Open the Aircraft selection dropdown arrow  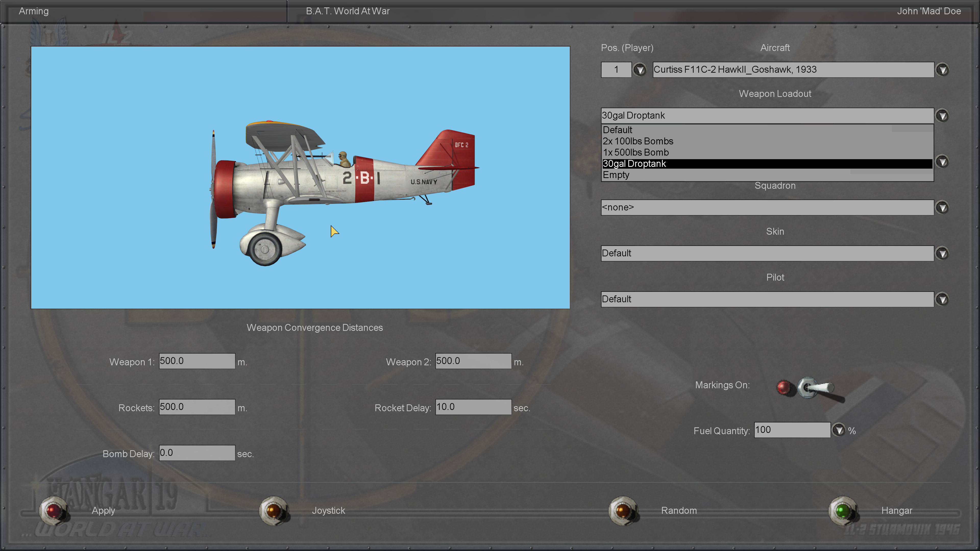coord(942,70)
